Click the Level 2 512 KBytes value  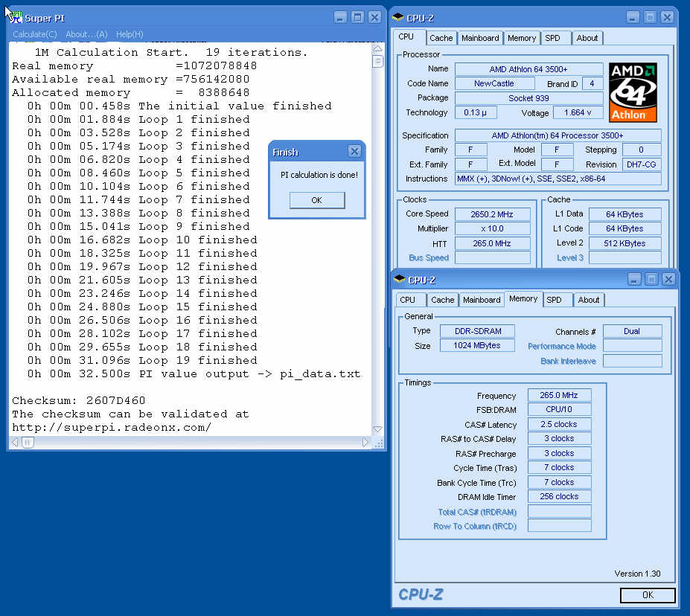(x=625, y=243)
